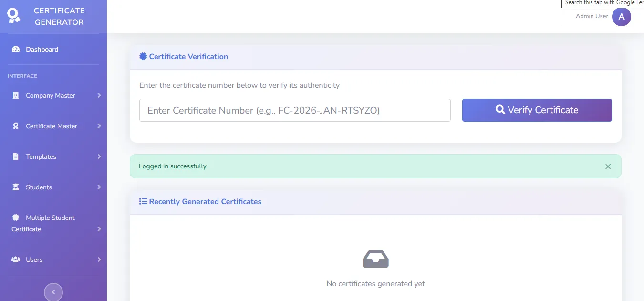Click the Certificate Generator logo icon
644x301 pixels.
click(13, 16)
